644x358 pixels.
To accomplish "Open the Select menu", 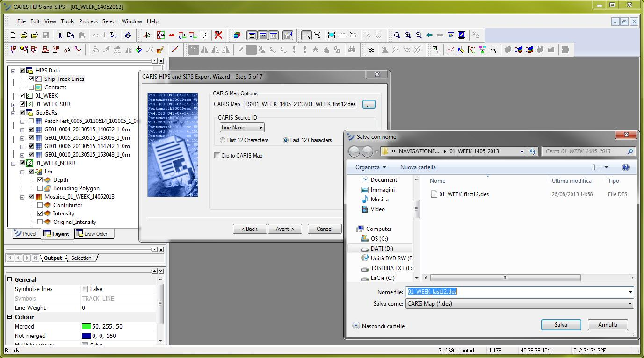I will (x=109, y=21).
